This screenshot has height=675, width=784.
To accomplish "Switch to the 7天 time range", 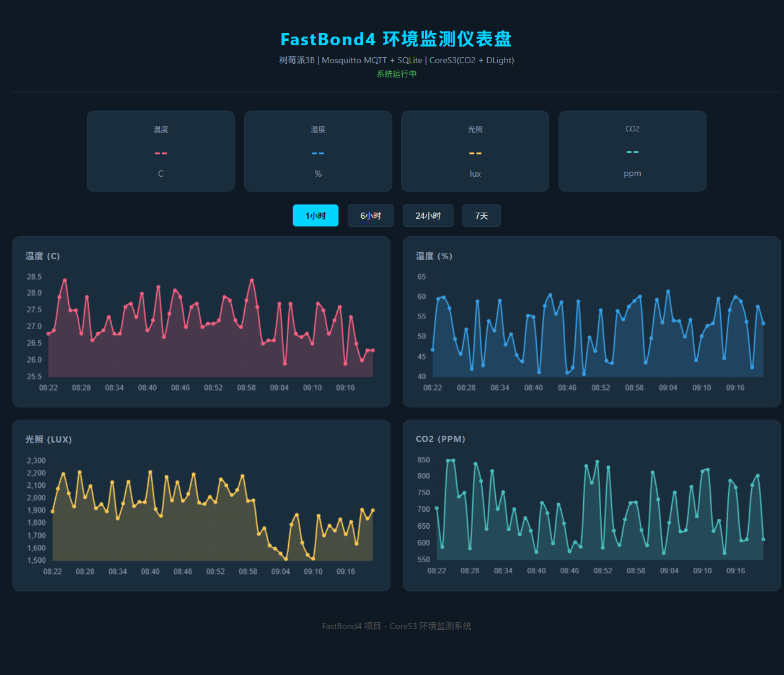I will tap(482, 216).
